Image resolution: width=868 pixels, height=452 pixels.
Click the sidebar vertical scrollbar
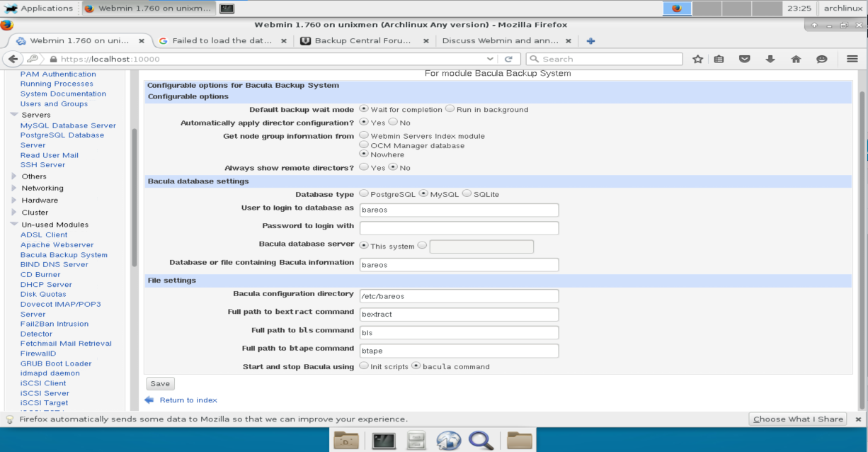[135, 197]
